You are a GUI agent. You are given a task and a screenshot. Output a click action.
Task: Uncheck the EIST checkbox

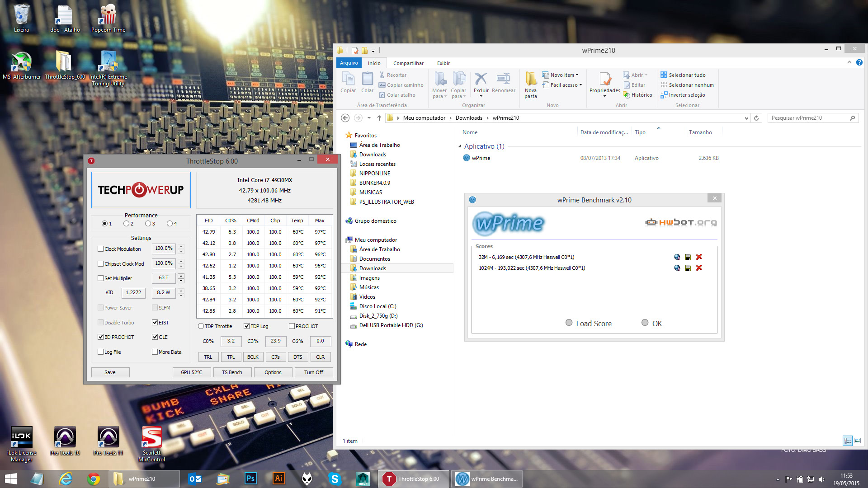point(155,323)
